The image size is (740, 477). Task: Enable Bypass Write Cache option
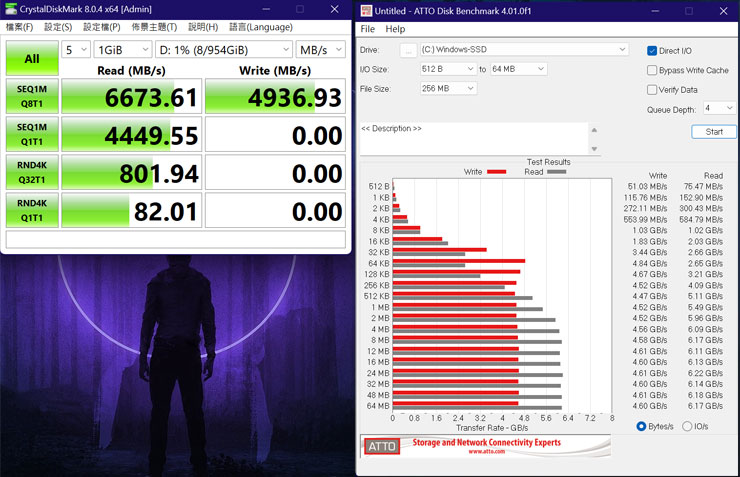coord(652,70)
